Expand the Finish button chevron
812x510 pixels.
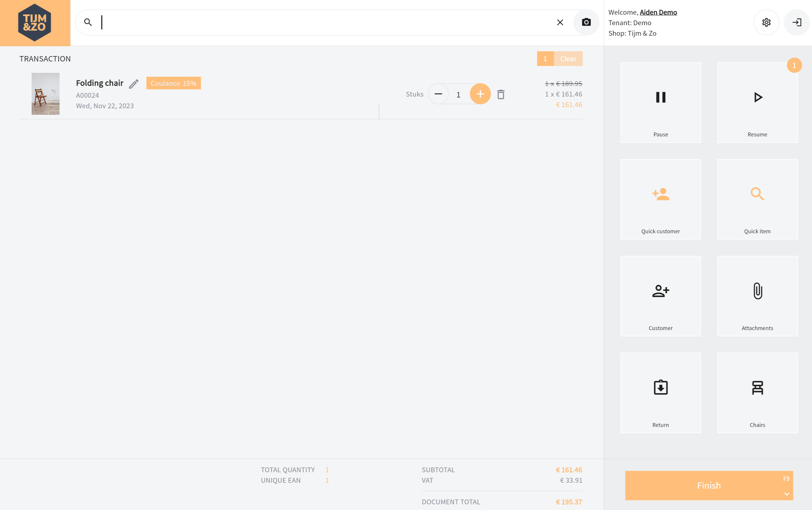787,494
